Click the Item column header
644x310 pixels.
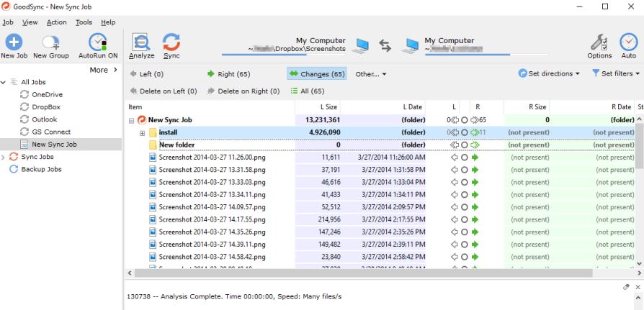pos(210,107)
